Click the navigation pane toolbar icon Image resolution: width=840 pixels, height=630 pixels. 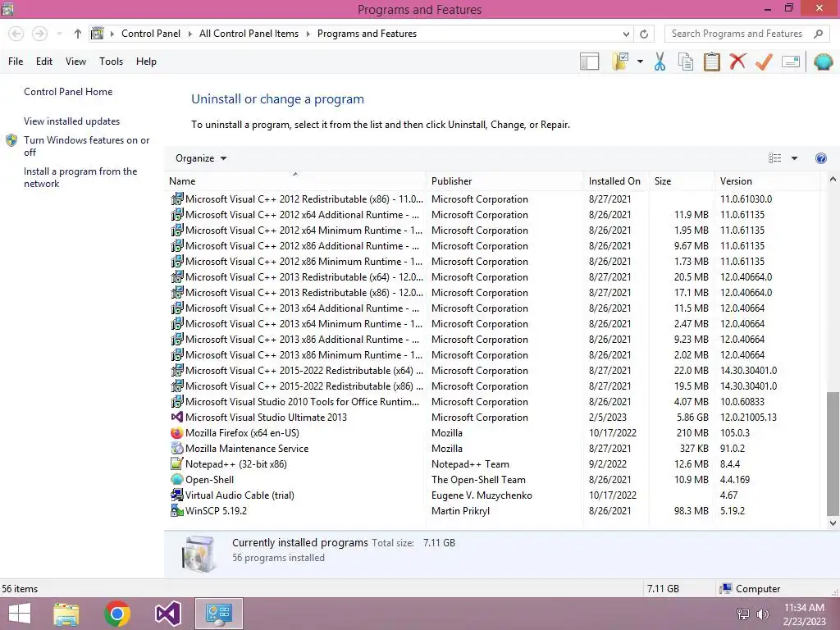click(x=589, y=62)
